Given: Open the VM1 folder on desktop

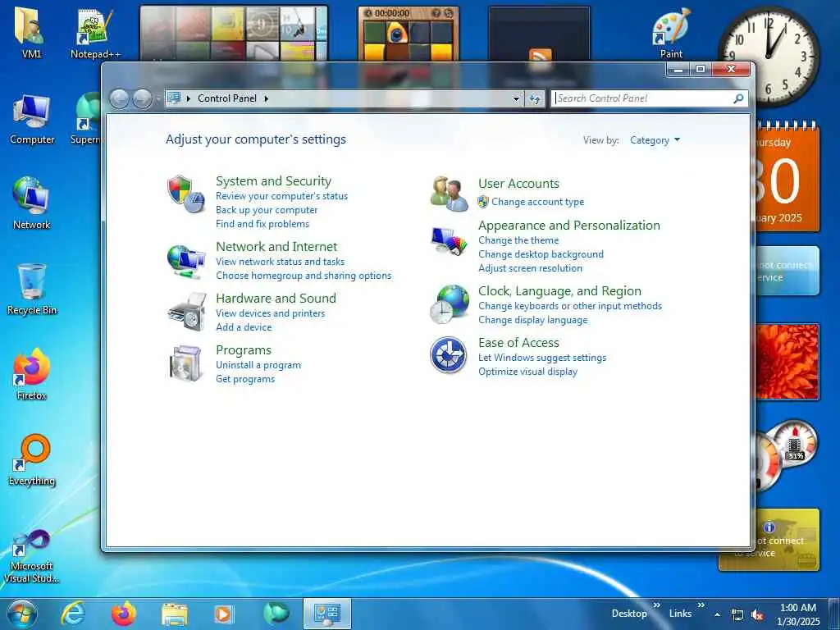Looking at the screenshot, I should coord(30,33).
